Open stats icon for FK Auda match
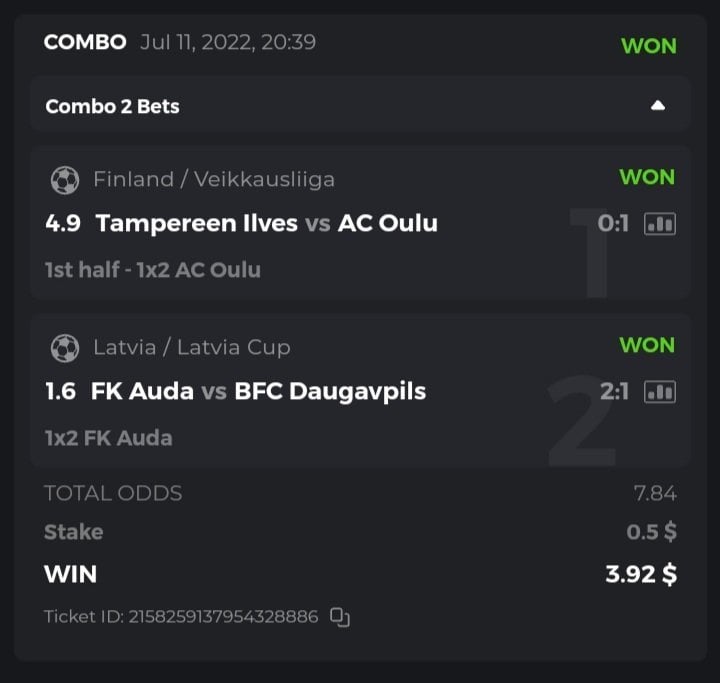Screen dimensions: 720x683 click(x=659, y=391)
